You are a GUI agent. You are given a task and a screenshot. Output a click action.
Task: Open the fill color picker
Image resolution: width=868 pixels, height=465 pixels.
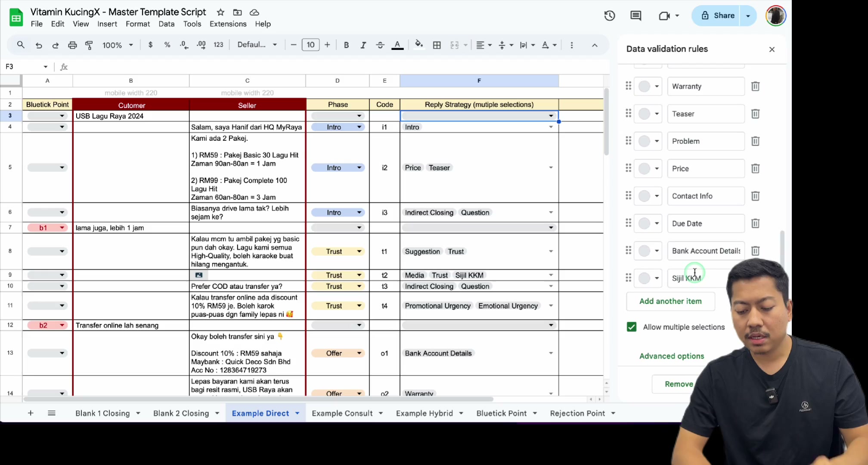[x=418, y=44]
